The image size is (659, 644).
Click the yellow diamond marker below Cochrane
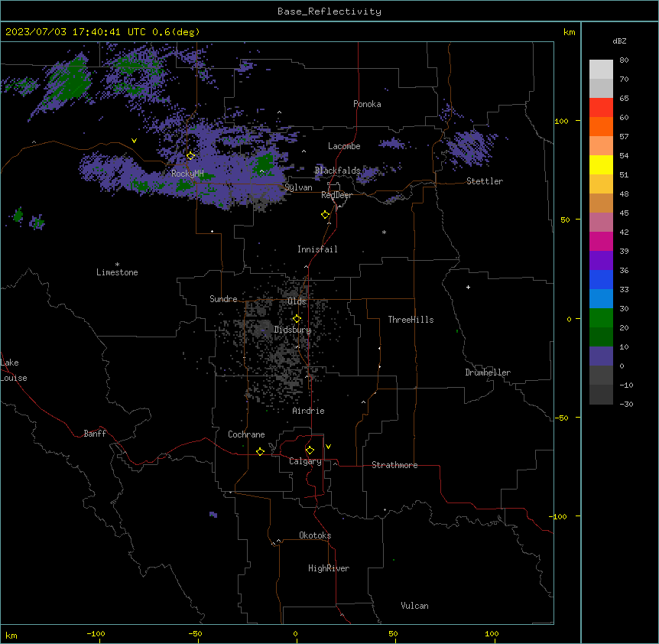click(260, 451)
